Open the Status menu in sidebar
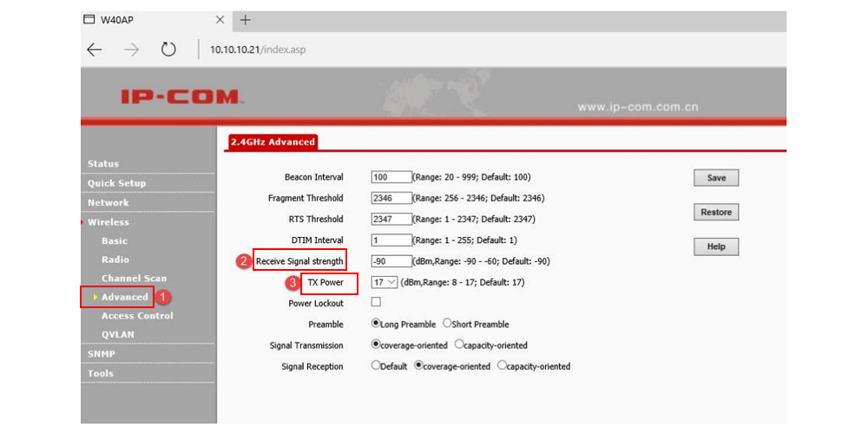 click(x=103, y=164)
